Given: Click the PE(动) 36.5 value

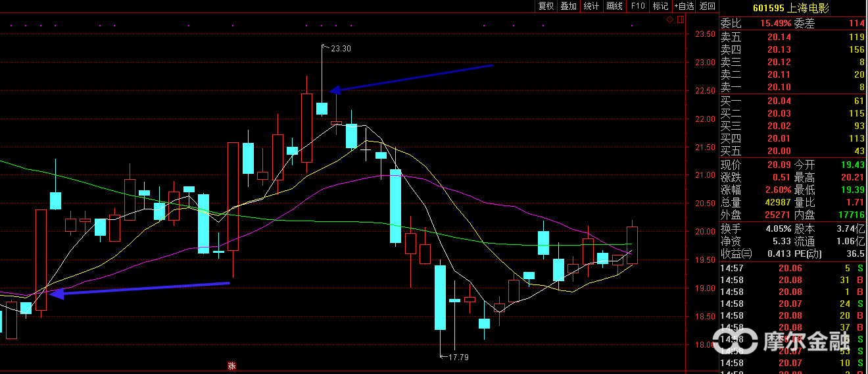Looking at the screenshot, I should point(856,254).
